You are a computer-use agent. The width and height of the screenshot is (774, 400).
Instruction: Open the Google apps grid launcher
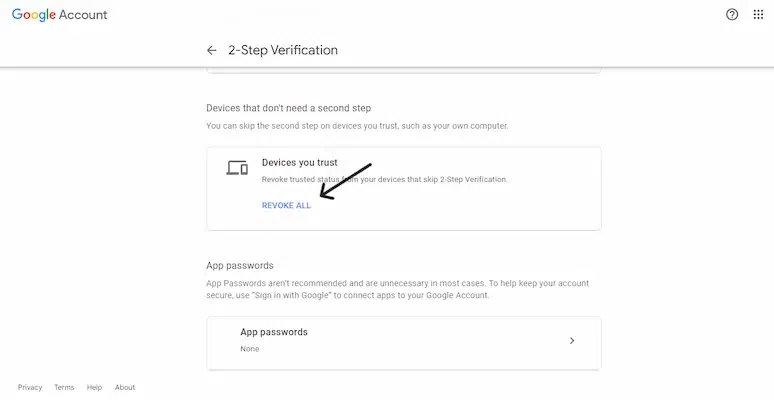[759, 15]
